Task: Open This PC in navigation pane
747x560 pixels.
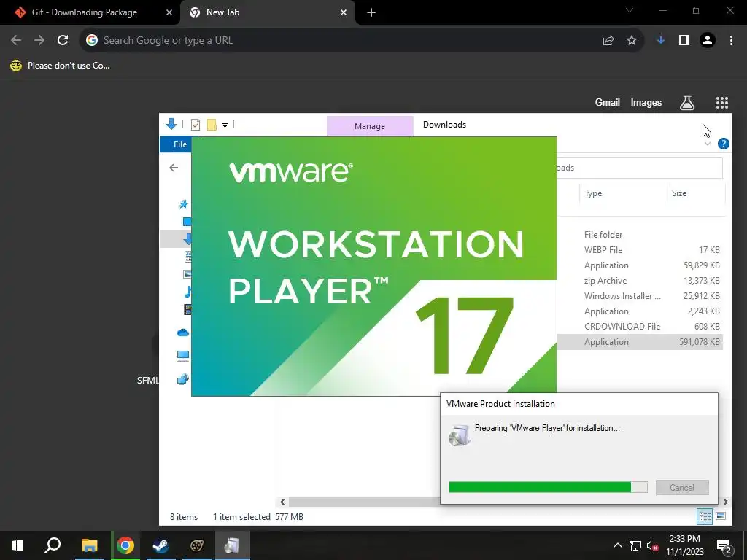Action: tap(183, 355)
